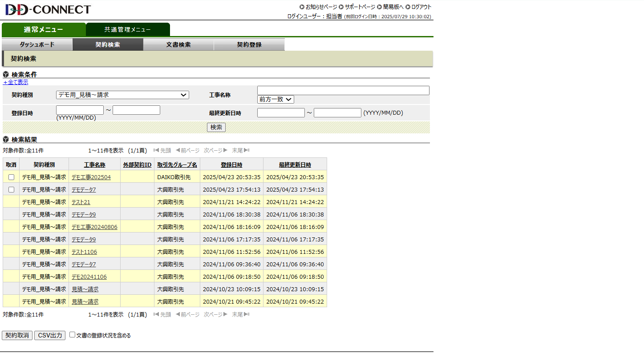Switch to 簡易版 using its arrow icon
644x353 pixels.
click(x=379, y=7)
